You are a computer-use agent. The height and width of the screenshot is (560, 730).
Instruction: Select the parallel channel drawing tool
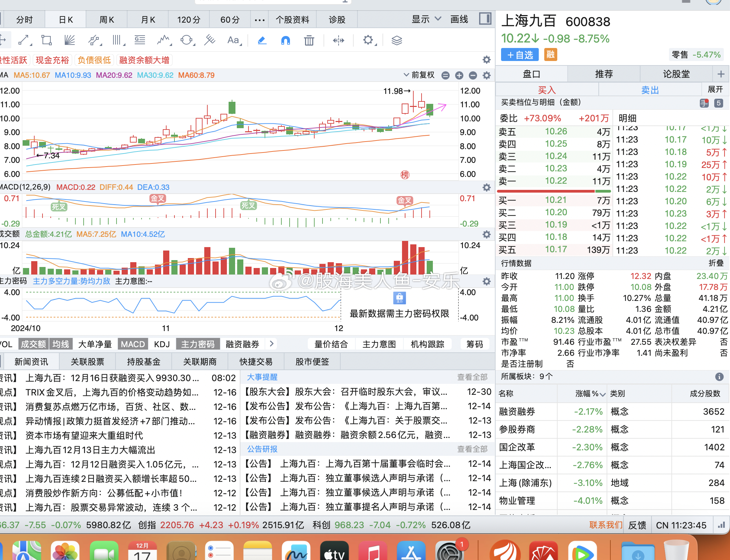pyautogui.click(x=94, y=40)
